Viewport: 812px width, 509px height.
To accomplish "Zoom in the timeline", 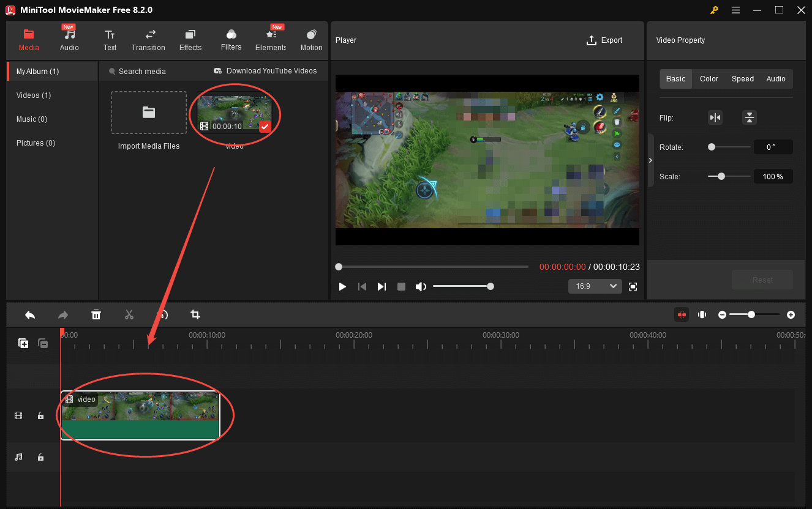I will point(791,314).
